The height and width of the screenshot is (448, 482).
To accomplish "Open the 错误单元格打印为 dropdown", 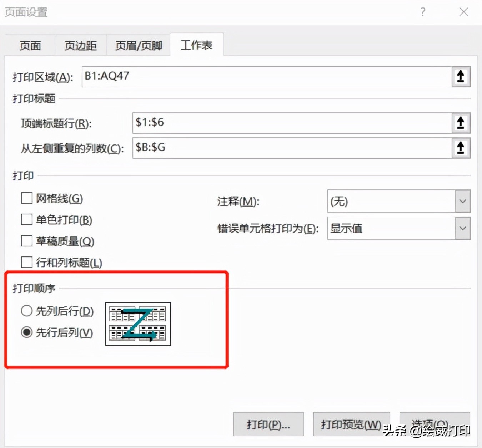I will pyautogui.click(x=463, y=228).
